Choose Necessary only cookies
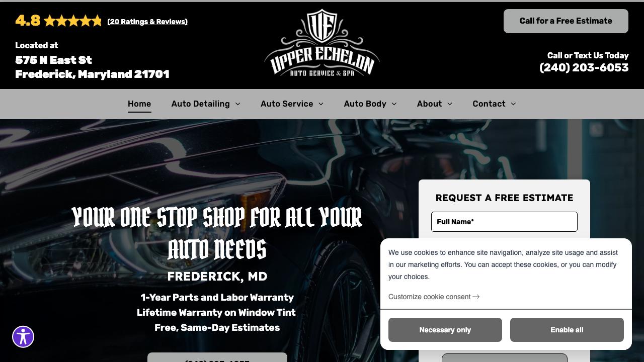Viewport: 644px width, 362px height. click(445, 330)
